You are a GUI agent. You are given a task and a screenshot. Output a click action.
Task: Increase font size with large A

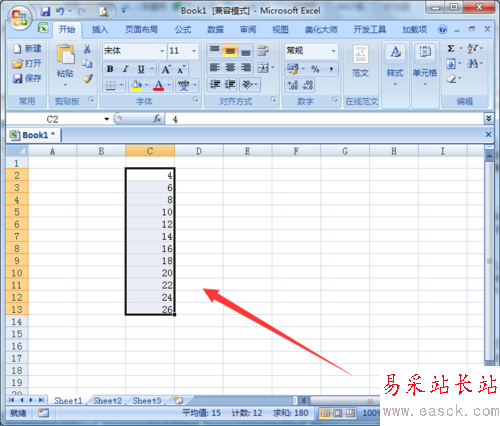[x=166, y=69]
